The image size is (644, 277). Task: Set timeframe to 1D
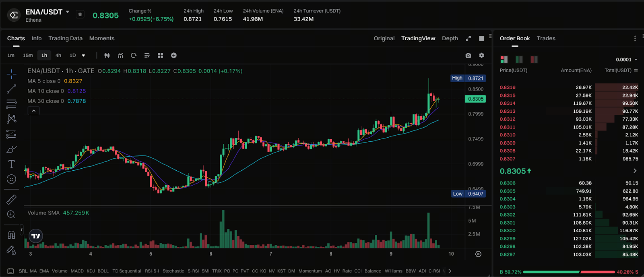click(73, 56)
